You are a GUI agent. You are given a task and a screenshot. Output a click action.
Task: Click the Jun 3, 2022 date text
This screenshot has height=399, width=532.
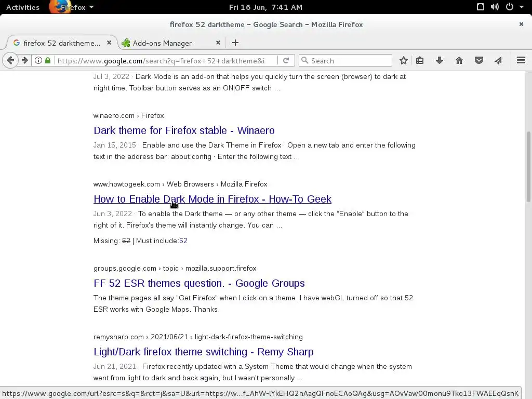coord(112,214)
